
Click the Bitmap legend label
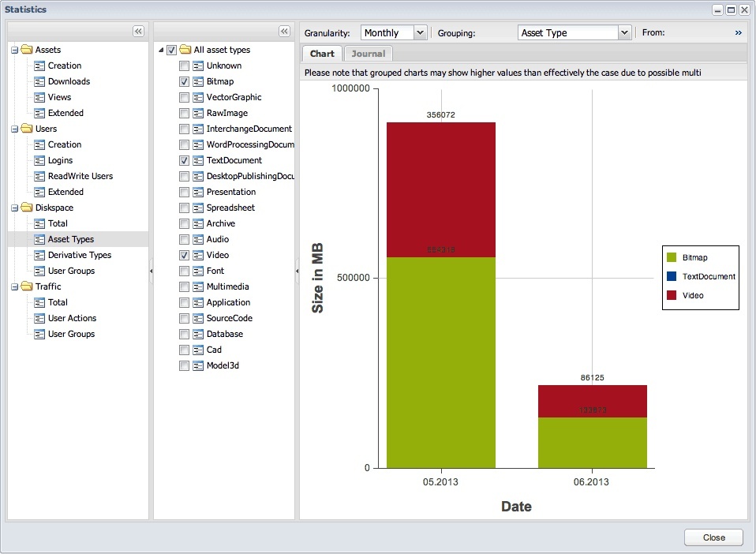[x=694, y=257]
